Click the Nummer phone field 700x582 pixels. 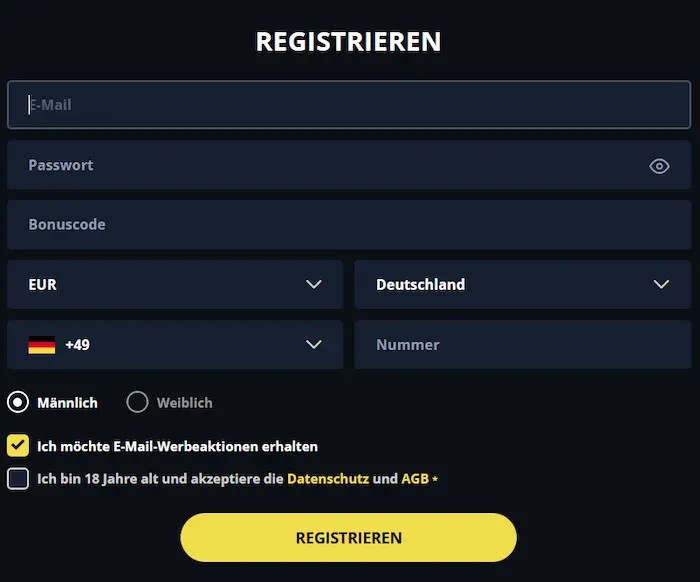point(522,345)
